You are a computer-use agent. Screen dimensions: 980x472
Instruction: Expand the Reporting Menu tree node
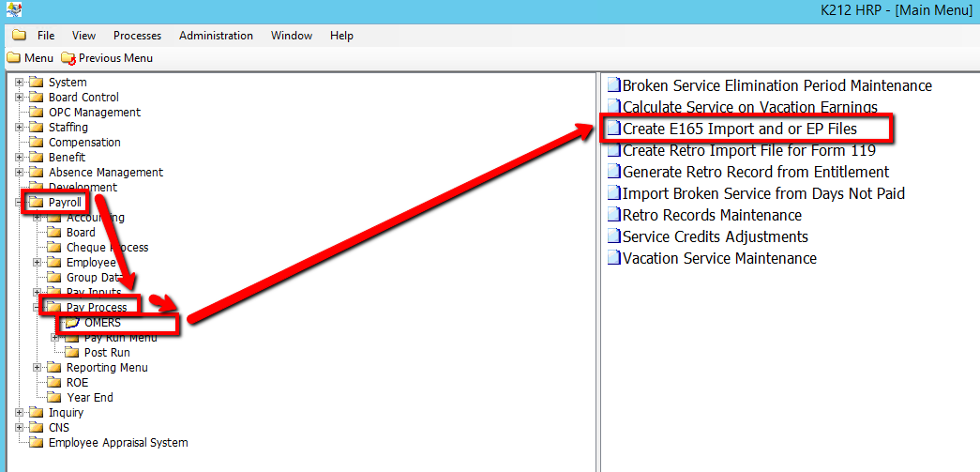38,368
